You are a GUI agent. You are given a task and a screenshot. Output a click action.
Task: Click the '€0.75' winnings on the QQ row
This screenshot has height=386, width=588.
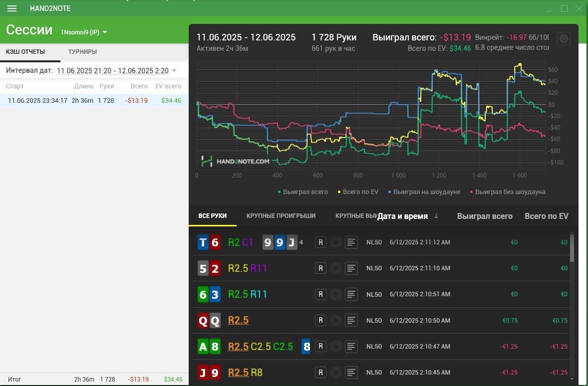pyautogui.click(x=510, y=320)
